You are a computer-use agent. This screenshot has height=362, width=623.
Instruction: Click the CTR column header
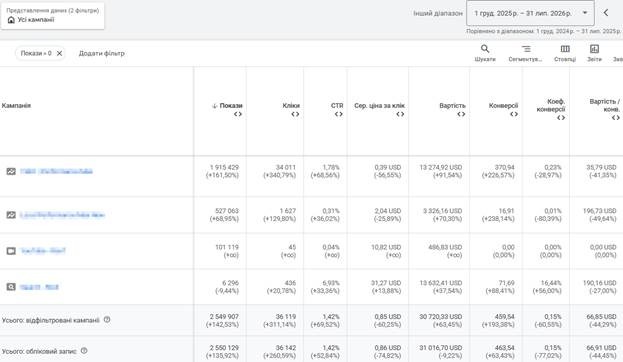[x=337, y=105]
